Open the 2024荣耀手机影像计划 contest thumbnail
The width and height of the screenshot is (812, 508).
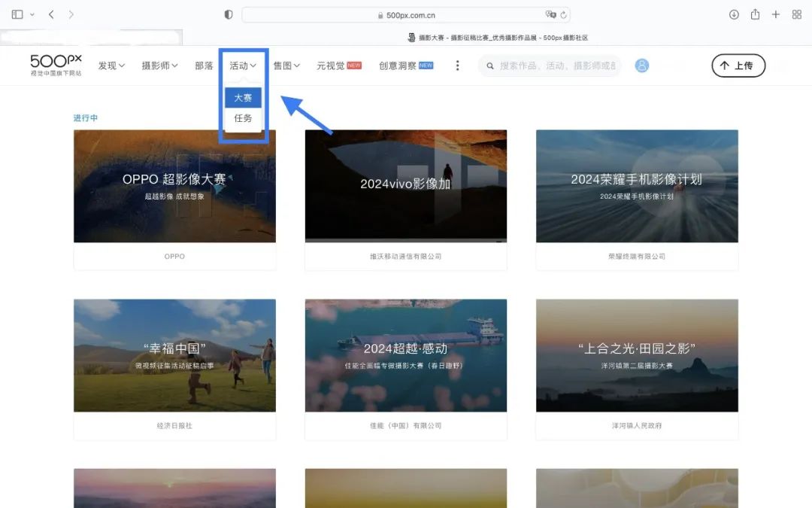coord(637,186)
